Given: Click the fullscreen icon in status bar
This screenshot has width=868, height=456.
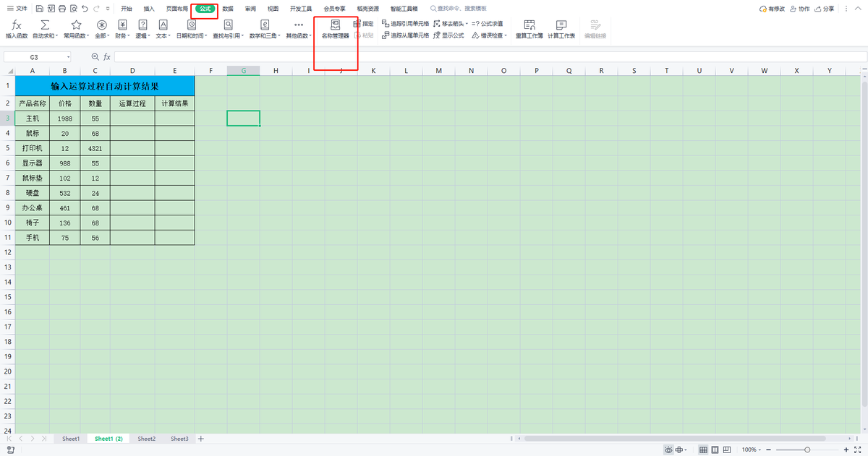Looking at the screenshot, I should [859, 449].
